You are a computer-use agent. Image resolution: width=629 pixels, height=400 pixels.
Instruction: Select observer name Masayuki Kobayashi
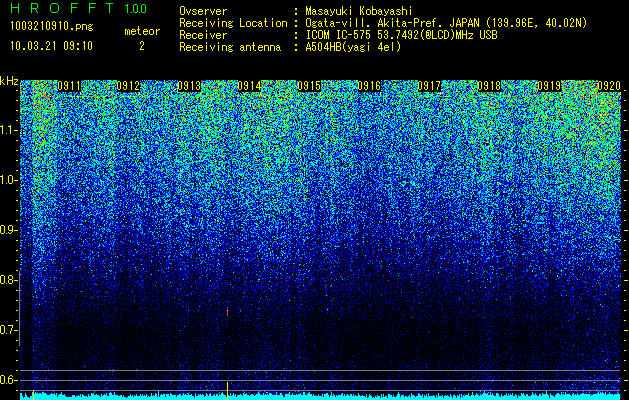pyautogui.click(x=359, y=11)
